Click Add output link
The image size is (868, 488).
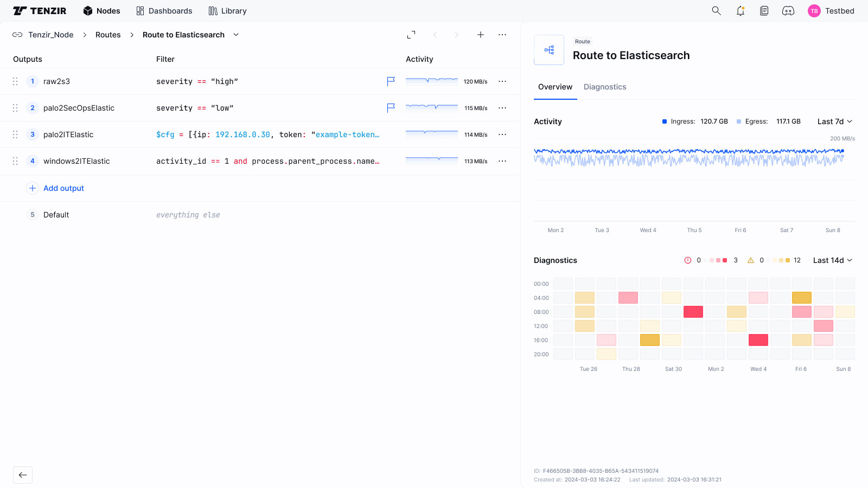[x=63, y=188]
